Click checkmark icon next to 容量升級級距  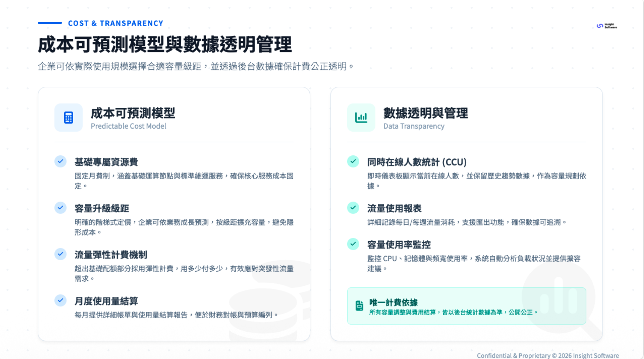pos(61,208)
